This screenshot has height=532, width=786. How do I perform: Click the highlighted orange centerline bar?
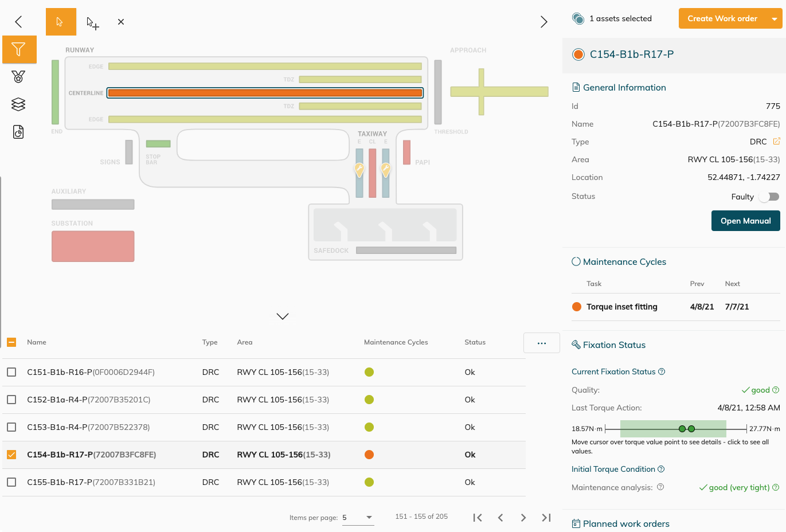click(265, 93)
